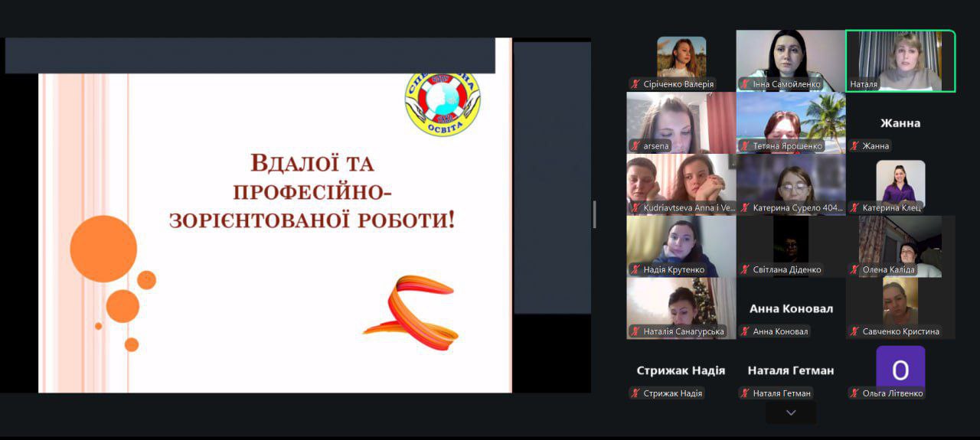This screenshot has height=440, width=980.
Task: Select the Олена Каліда video tile
Action: click(900, 245)
